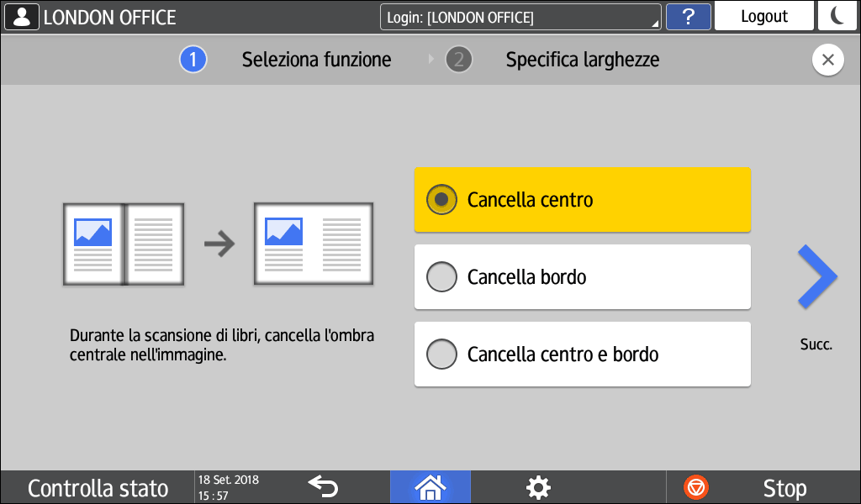Viewport: 861px width, 504px height.
Task: Open help with the question mark icon
Action: pos(688,16)
